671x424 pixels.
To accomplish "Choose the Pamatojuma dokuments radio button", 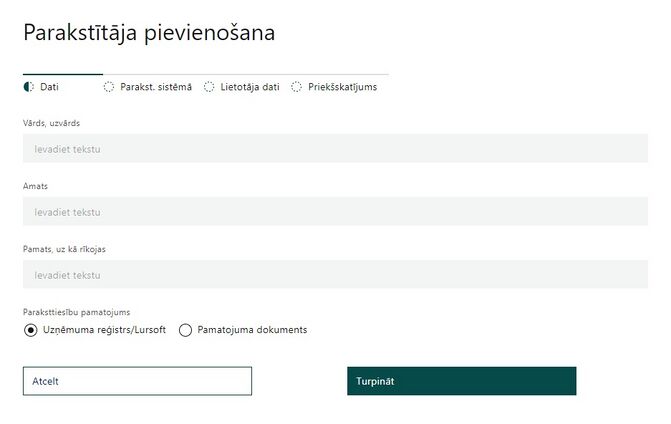I will (x=185, y=330).
